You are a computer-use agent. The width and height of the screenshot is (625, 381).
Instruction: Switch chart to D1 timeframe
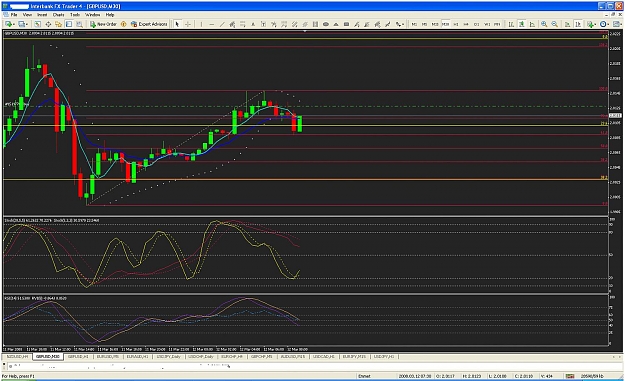tap(476, 24)
